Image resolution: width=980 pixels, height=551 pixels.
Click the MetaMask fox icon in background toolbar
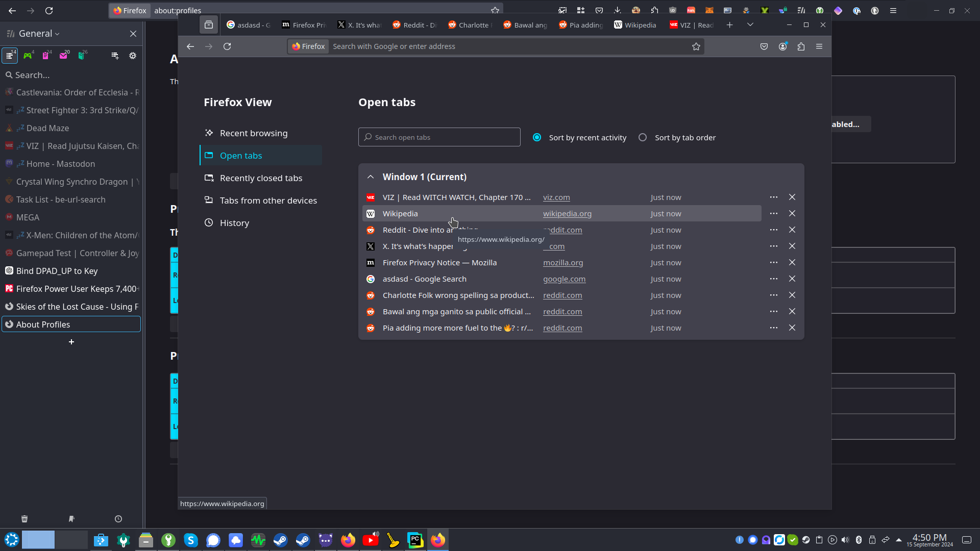pyautogui.click(x=709, y=10)
